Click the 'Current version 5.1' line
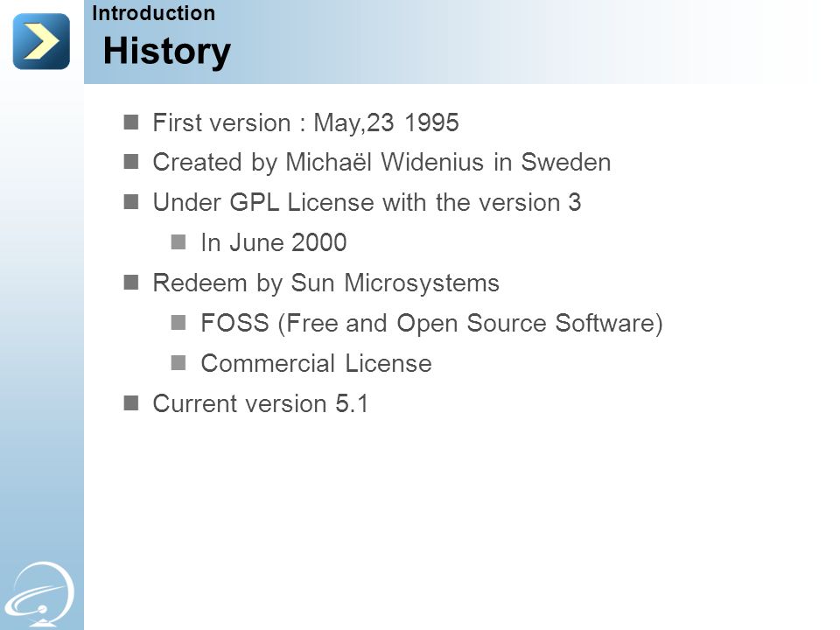The image size is (840, 630). tap(261, 403)
